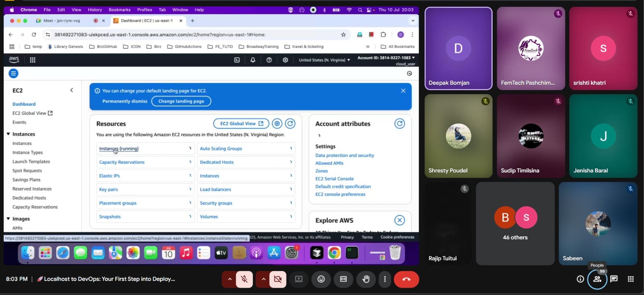Screen dimensions: 644x295
Task: Open the Bookmarks menu in Chrome menu bar
Action: (x=120, y=10)
